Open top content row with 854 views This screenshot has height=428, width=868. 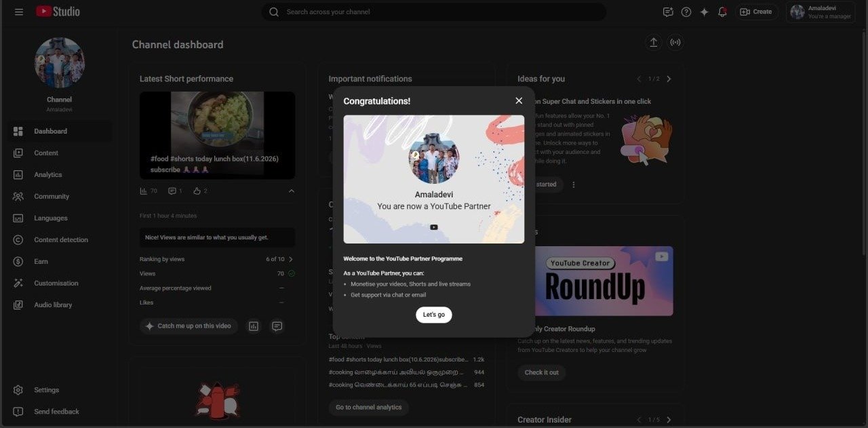coord(407,385)
